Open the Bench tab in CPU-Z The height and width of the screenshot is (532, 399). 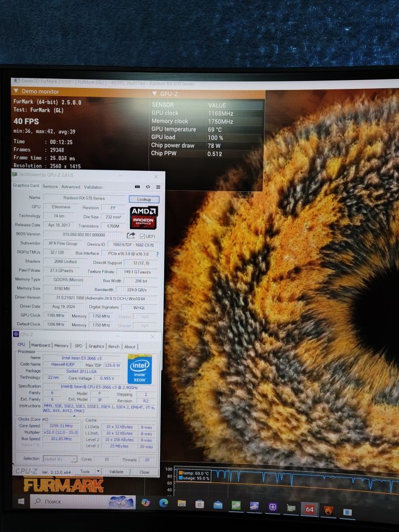(x=114, y=347)
